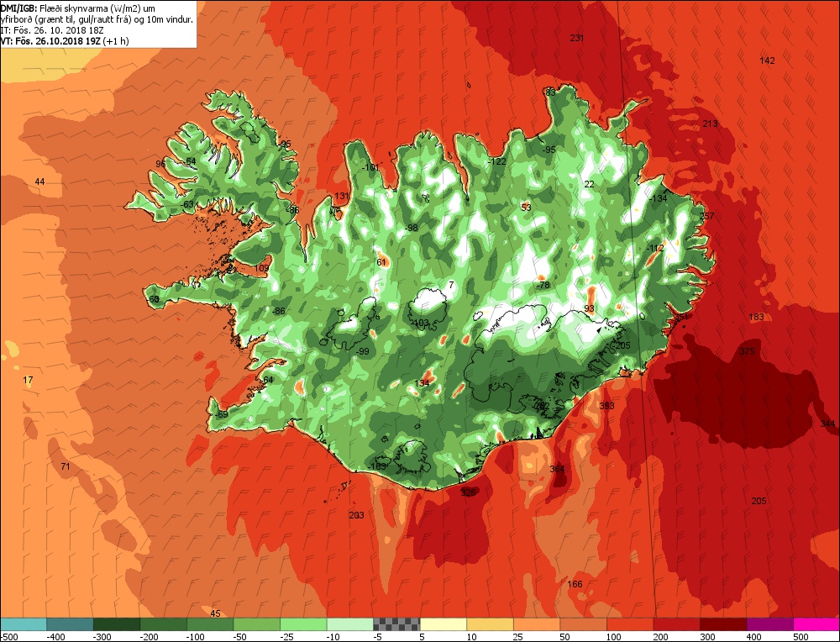Click the '183' flux value east of Iceland
The image size is (840, 642).
[x=756, y=317]
